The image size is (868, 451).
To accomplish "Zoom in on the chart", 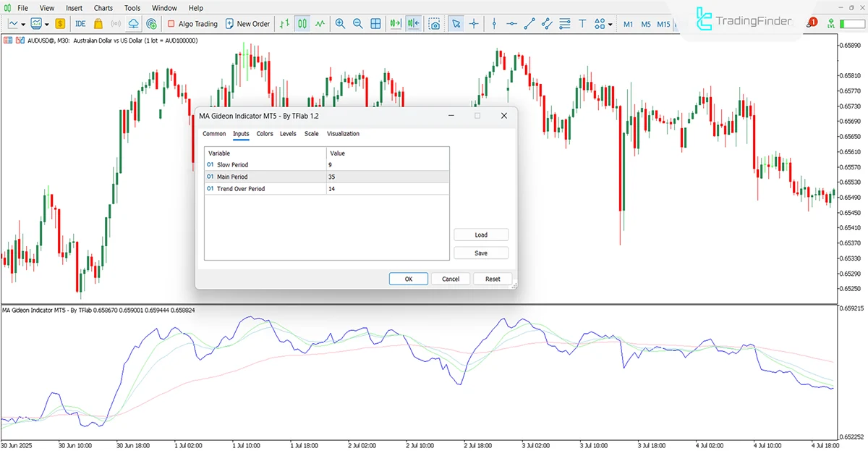I will tap(340, 23).
